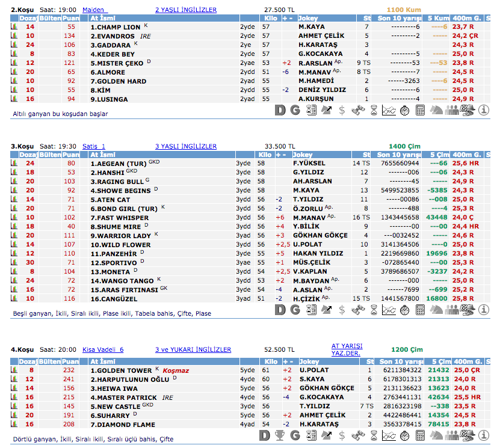Viewport: 497px width, 448px height.
Task: Open the 3 ve YUKARI İNGİLİZLER link
Action: 193,349
